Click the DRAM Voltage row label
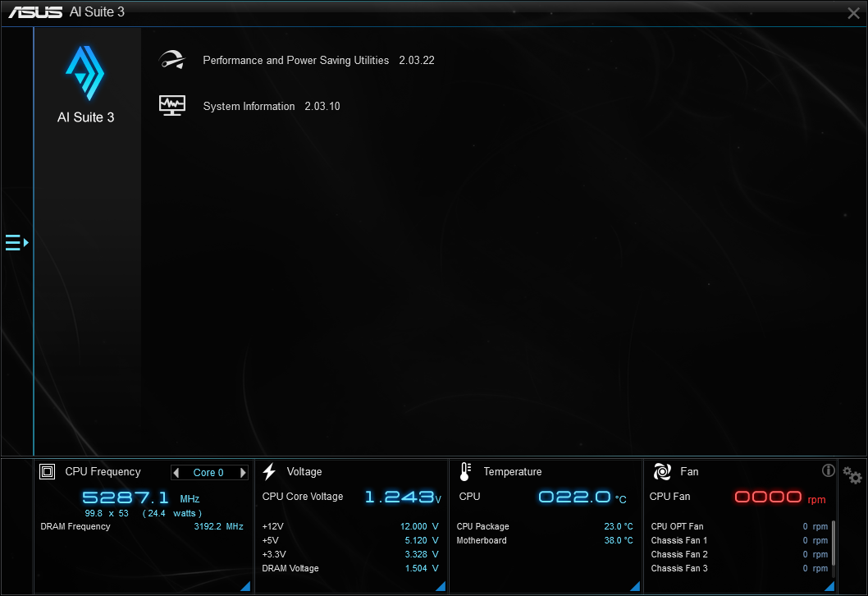This screenshot has height=596, width=868. pyautogui.click(x=290, y=568)
